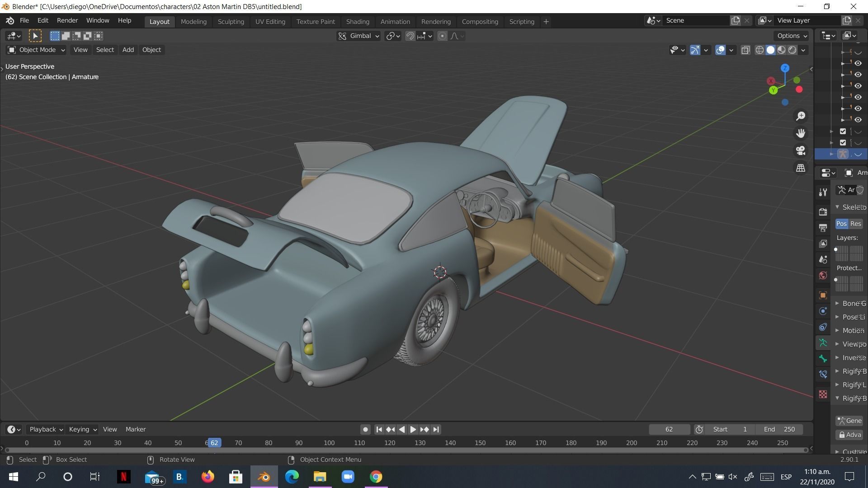
Task: Open the Options dropdown
Action: pyautogui.click(x=792, y=36)
